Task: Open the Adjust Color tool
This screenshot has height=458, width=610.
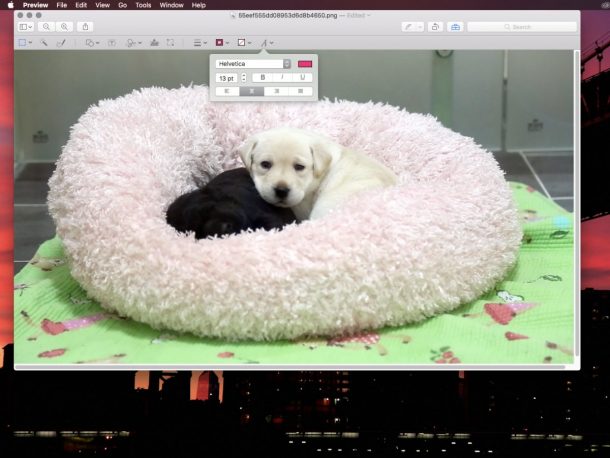Action: pyautogui.click(x=153, y=43)
